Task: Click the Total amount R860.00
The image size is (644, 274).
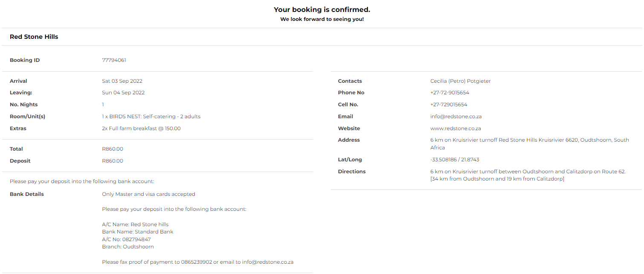Action: point(113,149)
